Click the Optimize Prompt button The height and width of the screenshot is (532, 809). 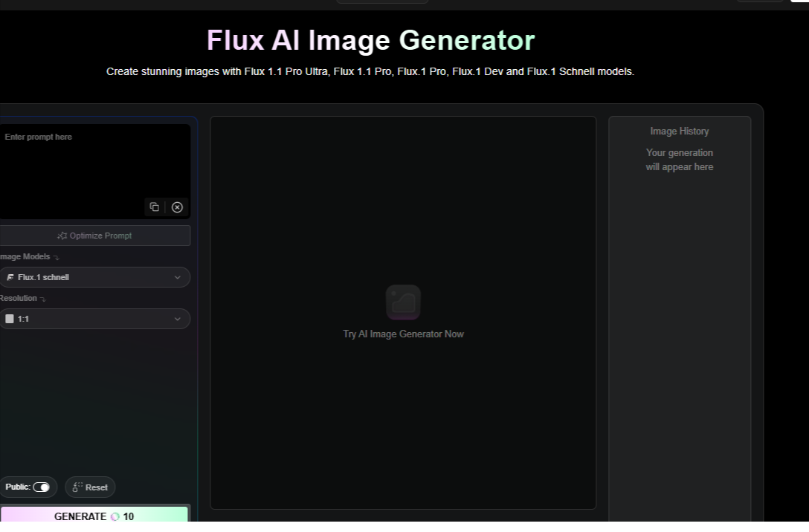pyautogui.click(x=95, y=235)
